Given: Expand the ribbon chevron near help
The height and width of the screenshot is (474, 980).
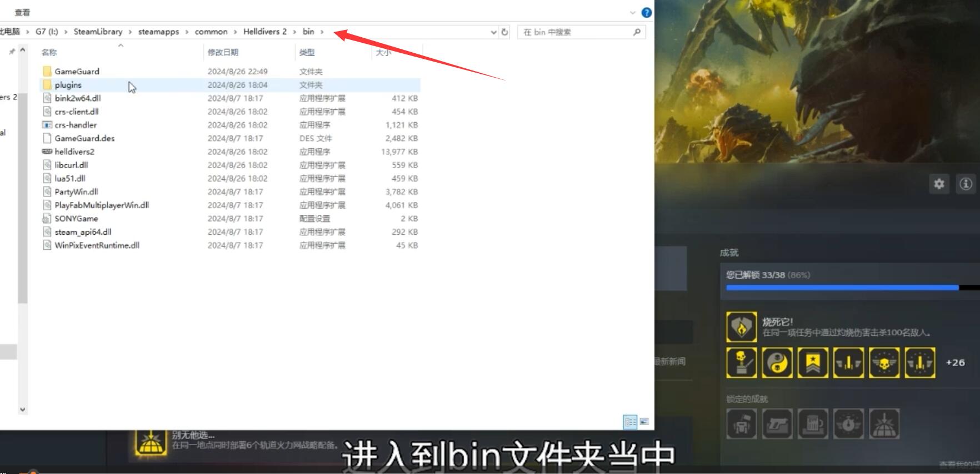Looking at the screenshot, I should point(632,12).
